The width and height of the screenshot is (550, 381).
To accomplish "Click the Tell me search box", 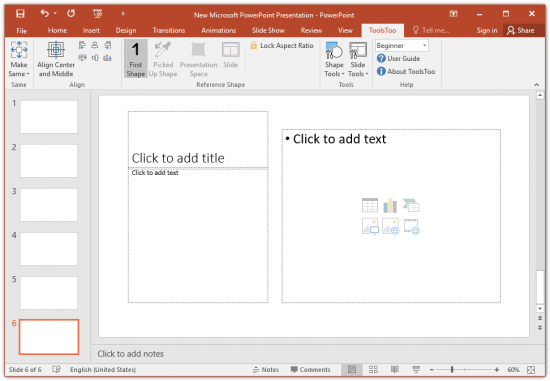I will tap(431, 31).
